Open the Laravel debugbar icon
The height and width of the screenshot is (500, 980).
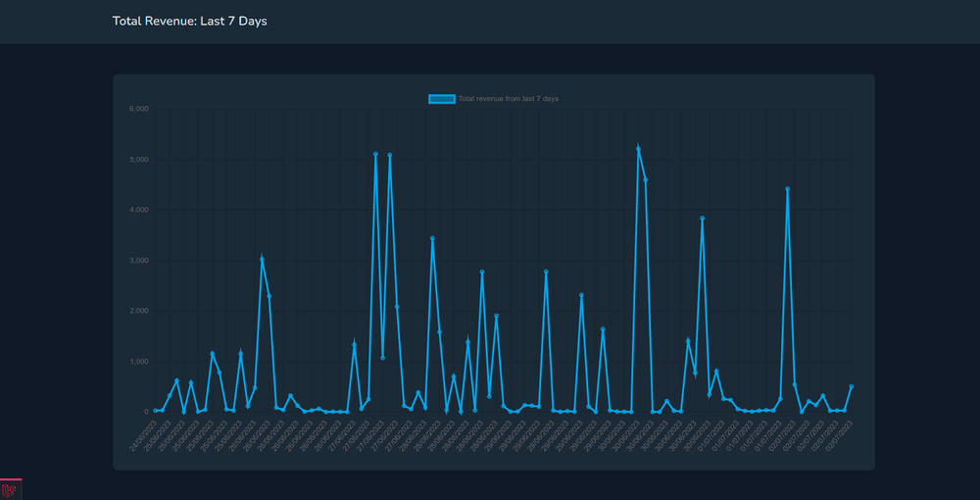(10, 489)
